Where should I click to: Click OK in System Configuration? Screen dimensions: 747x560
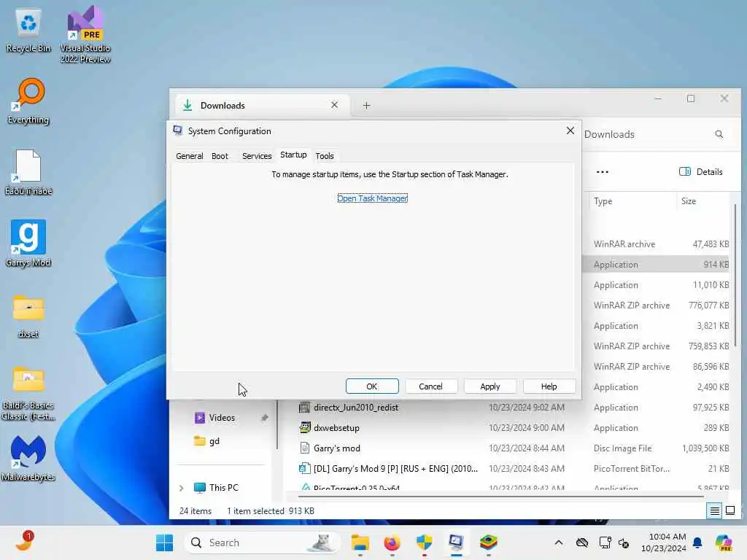pos(372,386)
